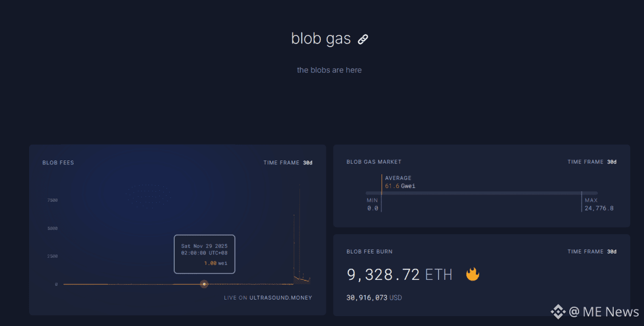The width and height of the screenshot is (644, 326).
Task: Toggle the 30d time frame on Blob Fees
Action: 308,163
